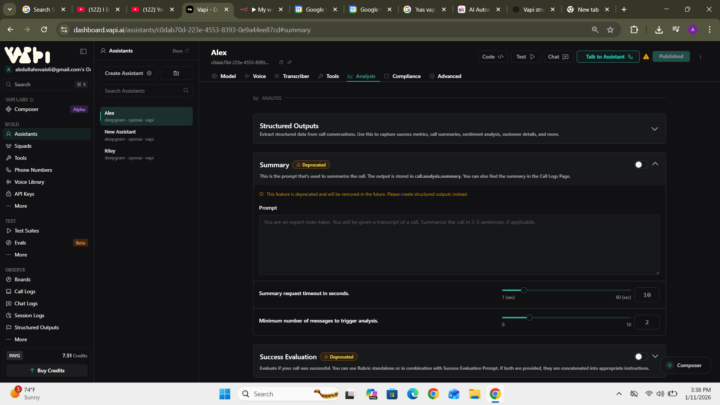Open the assistant options kebab menu
This screenshot has height=405, width=720.
(x=700, y=56)
